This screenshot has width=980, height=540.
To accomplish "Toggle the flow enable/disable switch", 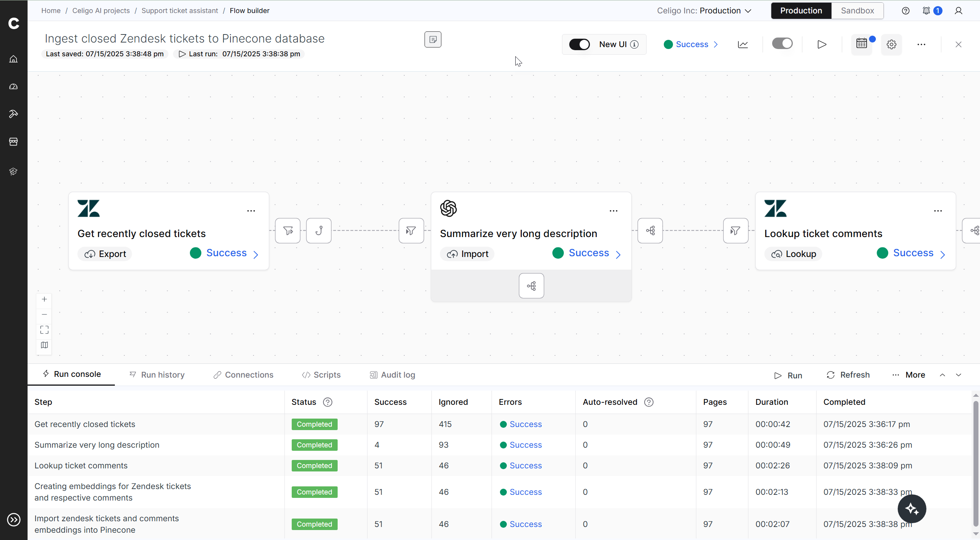I will [782, 44].
